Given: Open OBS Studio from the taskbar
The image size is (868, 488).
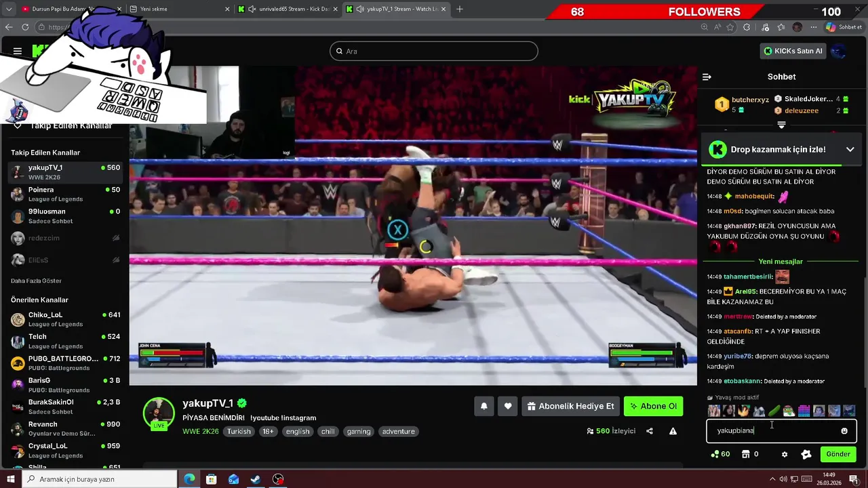Looking at the screenshot, I should (x=278, y=479).
